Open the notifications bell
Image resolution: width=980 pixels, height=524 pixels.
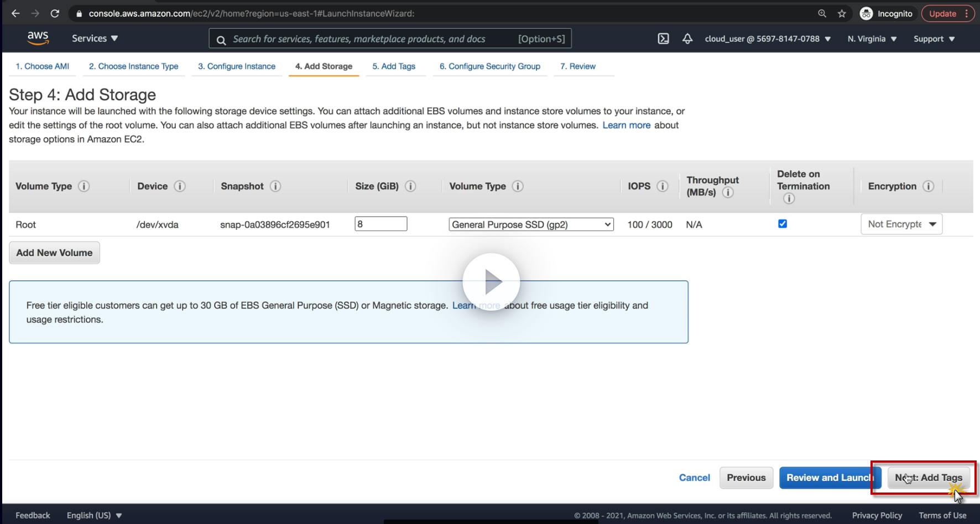(687, 39)
